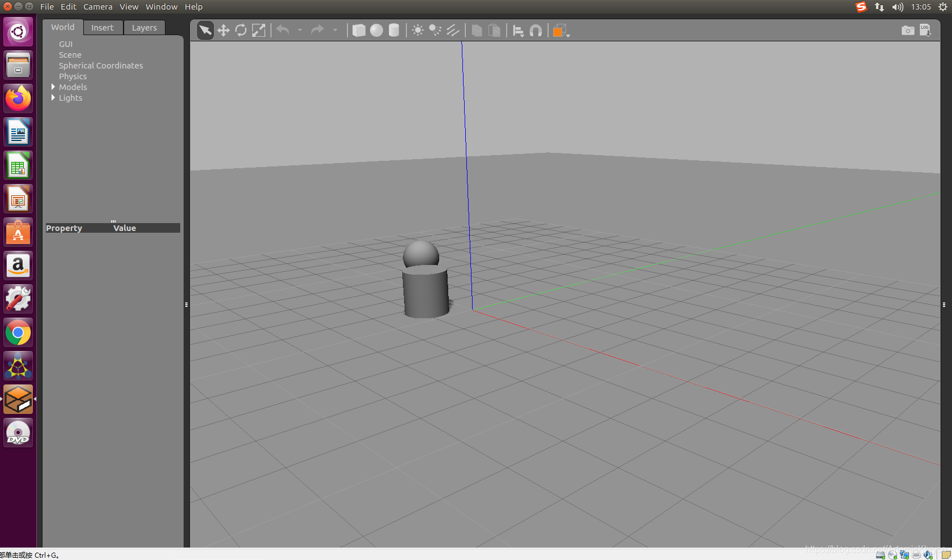952x560 pixels.
Task: Switch to the Layers tab
Action: tap(144, 28)
